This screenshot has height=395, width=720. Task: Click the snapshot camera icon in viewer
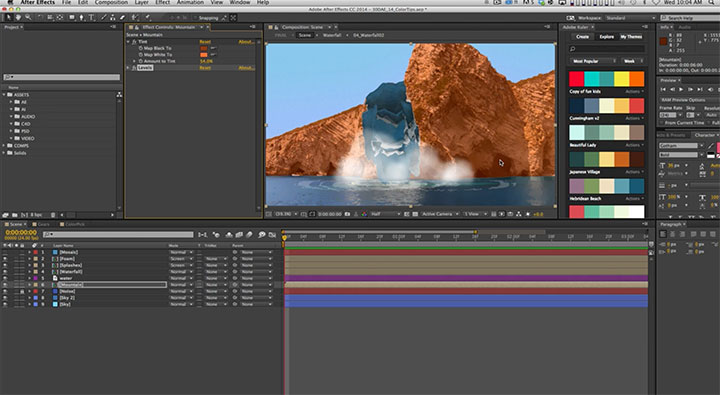click(x=347, y=214)
